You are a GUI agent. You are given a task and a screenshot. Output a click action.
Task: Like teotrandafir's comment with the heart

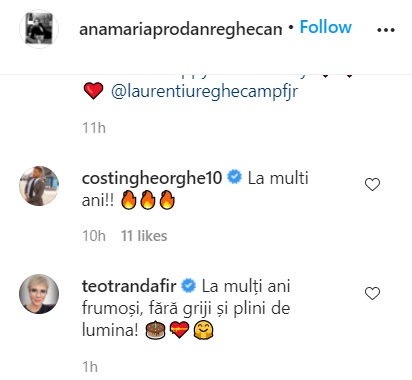coord(372,293)
